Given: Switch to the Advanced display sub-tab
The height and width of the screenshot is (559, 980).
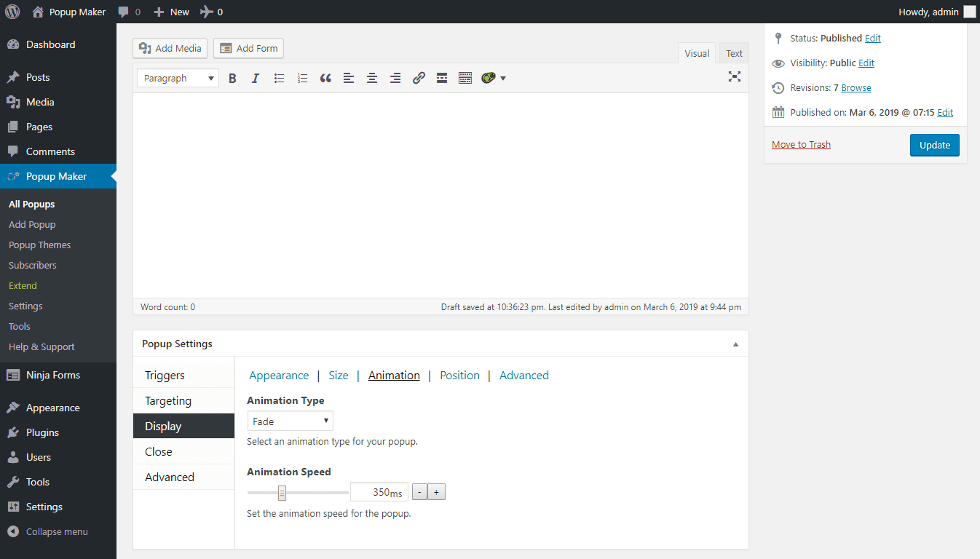Looking at the screenshot, I should (x=524, y=376).
